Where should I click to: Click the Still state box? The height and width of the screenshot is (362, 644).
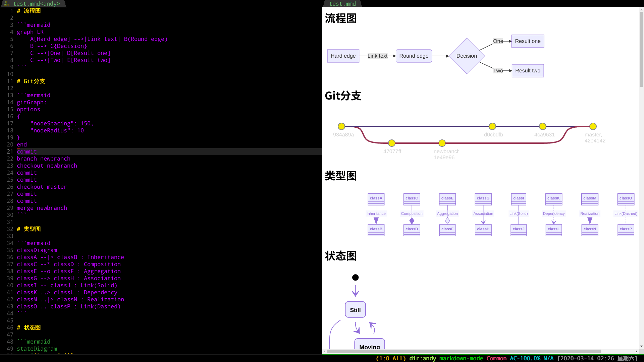click(355, 310)
